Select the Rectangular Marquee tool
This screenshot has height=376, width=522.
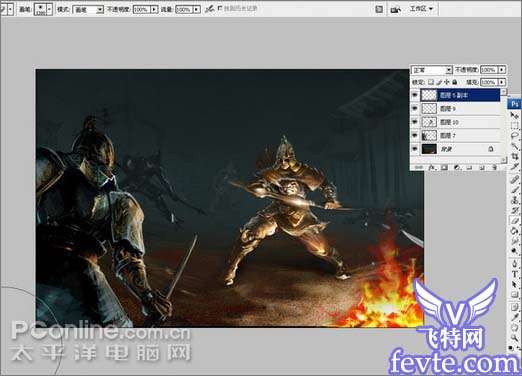[x=515, y=126]
